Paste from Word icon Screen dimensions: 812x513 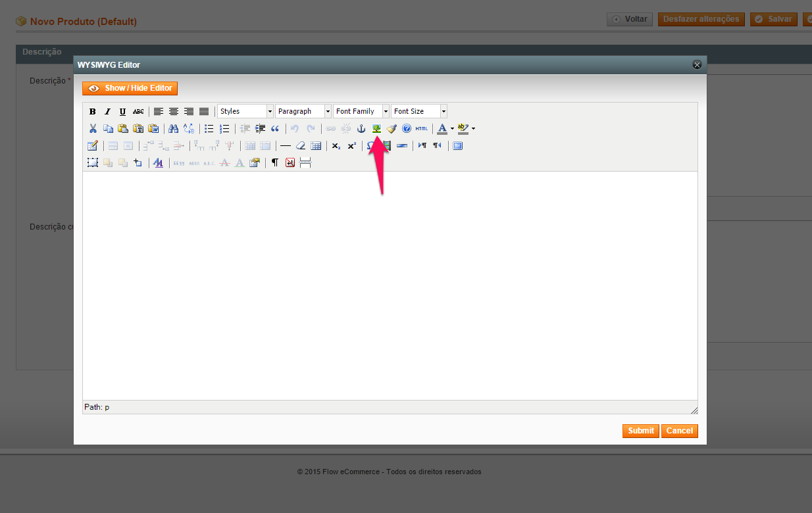coord(153,128)
